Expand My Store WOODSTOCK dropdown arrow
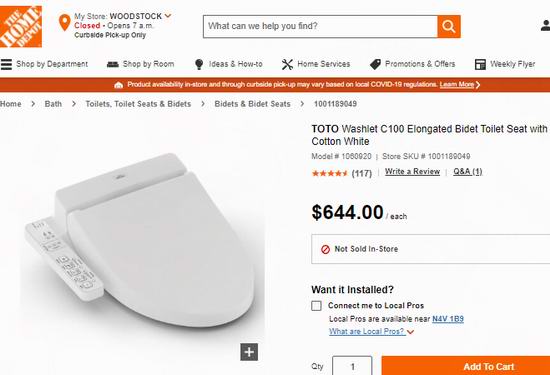The image size is (550, 375). pos(168,16)
